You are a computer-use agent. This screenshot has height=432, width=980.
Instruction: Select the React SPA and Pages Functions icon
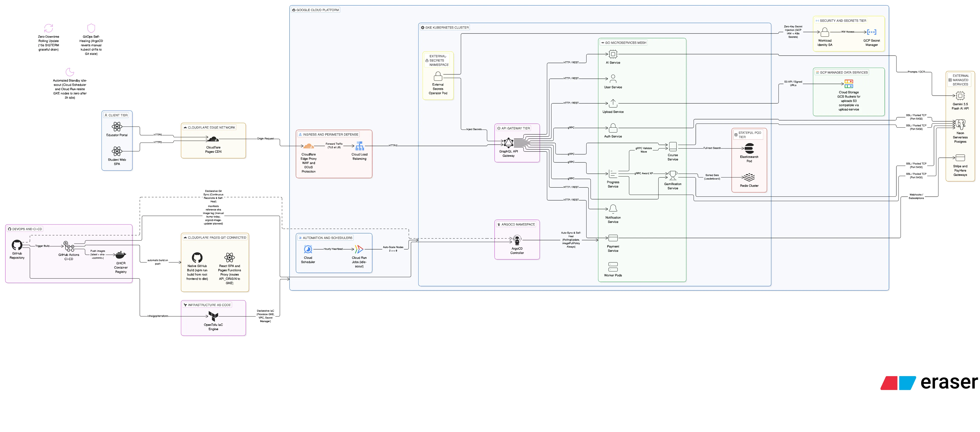coord(229,258)
